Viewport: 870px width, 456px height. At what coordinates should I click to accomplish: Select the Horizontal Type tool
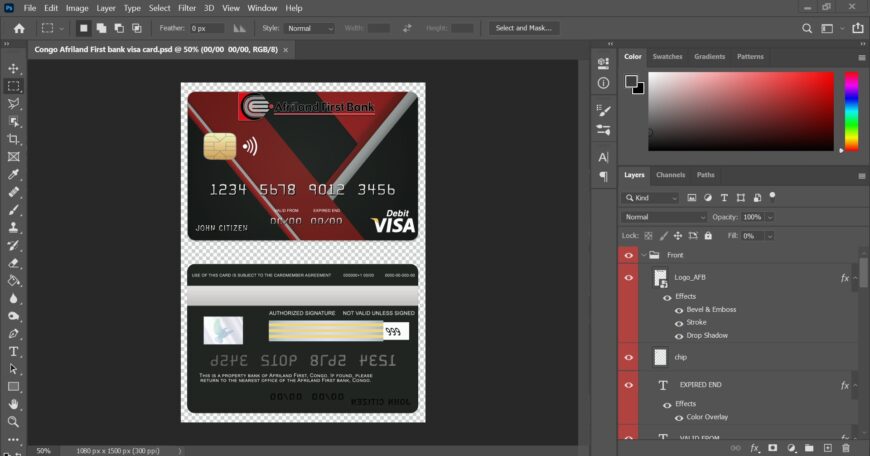(13, 352)
